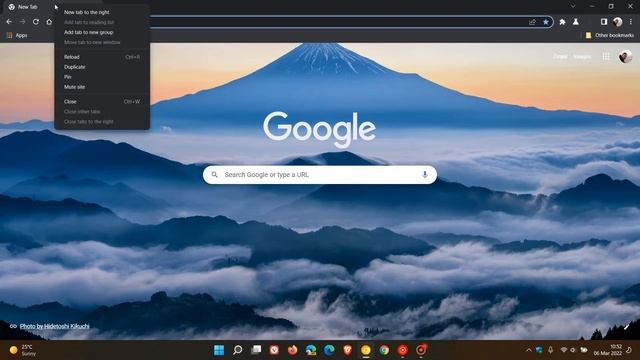The width and height of the screenshot is (640, 360).
Task: Click the bookmark star icon
Action: tap(546, 22)
